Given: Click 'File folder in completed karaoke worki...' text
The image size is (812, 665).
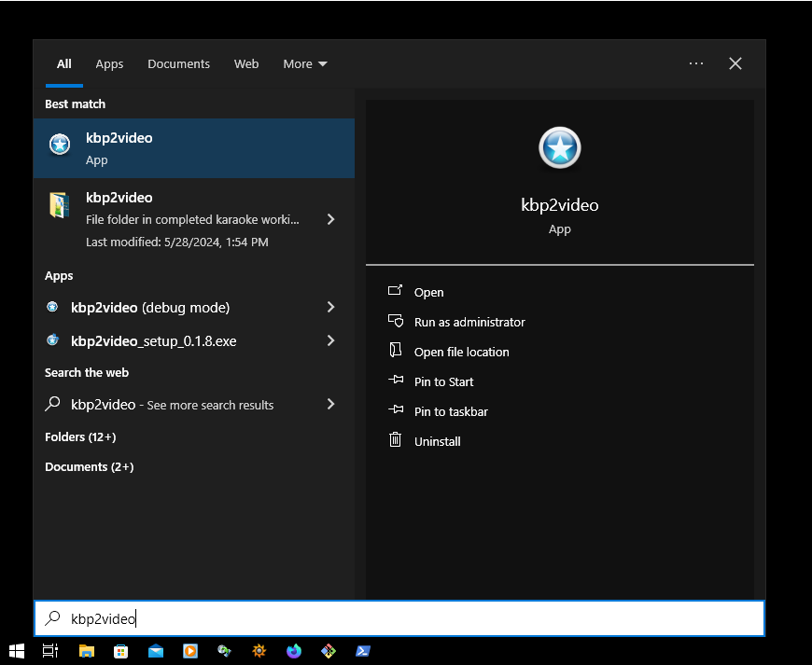Looking at the screenshot, I should click(192, 219).
